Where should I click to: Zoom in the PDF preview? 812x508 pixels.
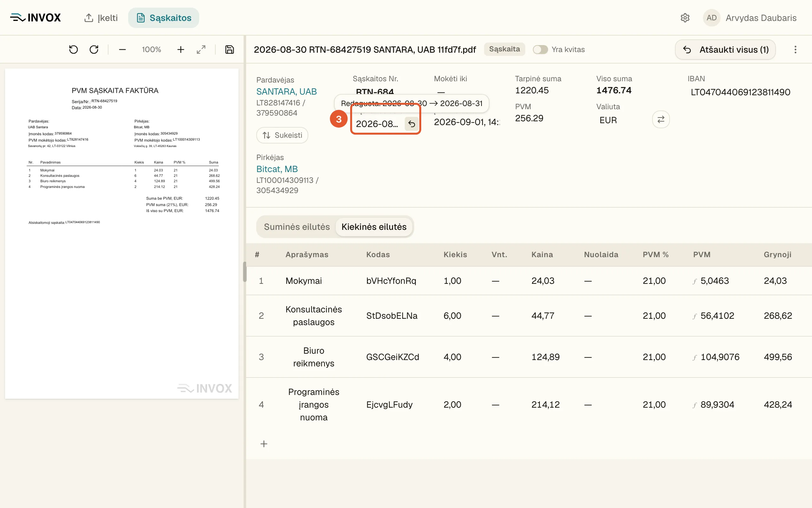(x=180, y=50)
